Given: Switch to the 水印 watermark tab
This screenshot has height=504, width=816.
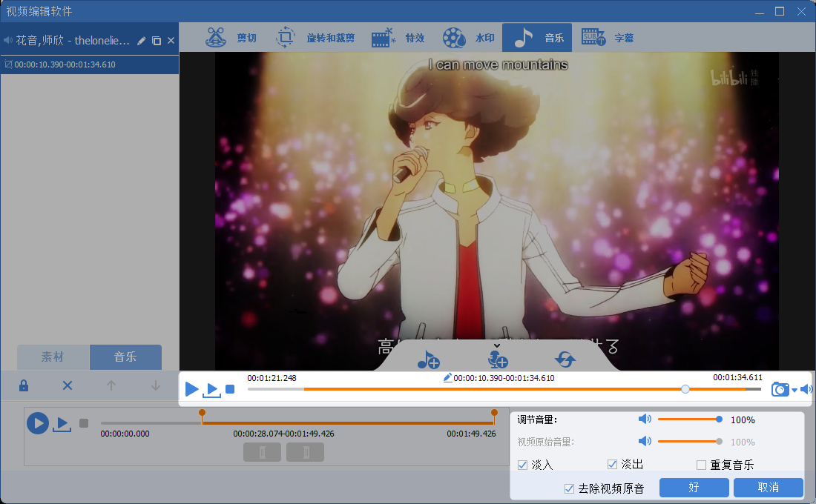Looking at the screenshot, I should 468,38.
